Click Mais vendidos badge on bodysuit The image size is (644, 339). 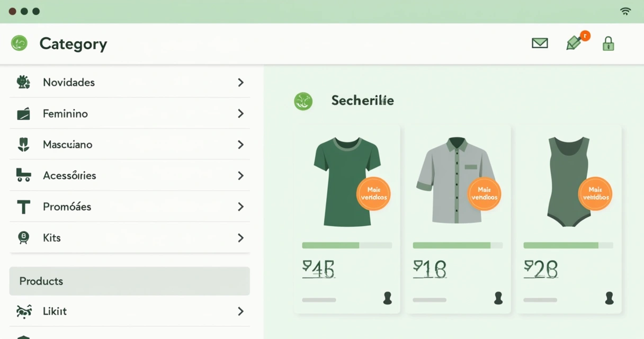tap(595, 193)
